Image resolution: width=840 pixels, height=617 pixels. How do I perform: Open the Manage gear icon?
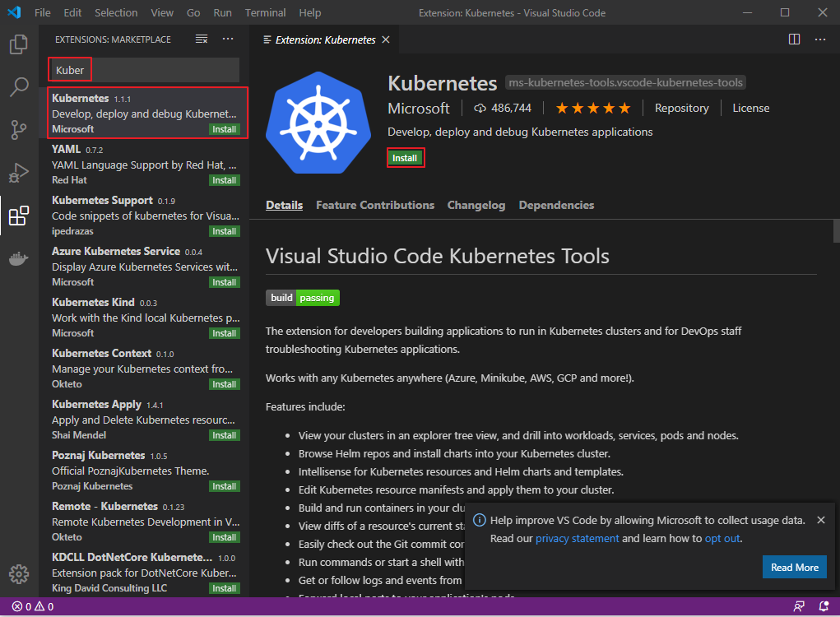19,573
